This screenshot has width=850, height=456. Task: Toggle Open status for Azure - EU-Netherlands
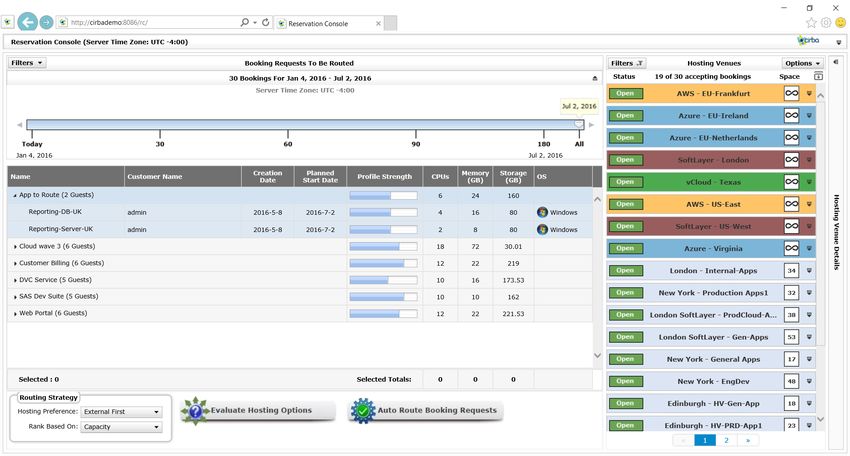(x=626, y=138)
